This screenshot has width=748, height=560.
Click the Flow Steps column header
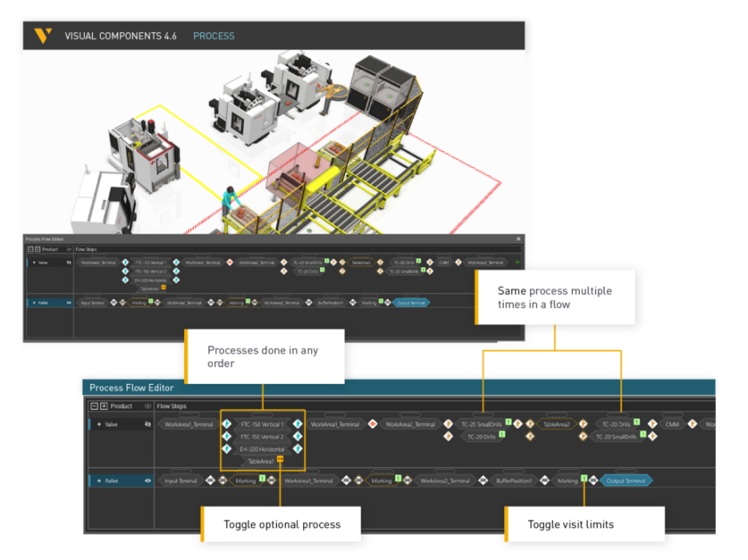(x=171, y=406)
